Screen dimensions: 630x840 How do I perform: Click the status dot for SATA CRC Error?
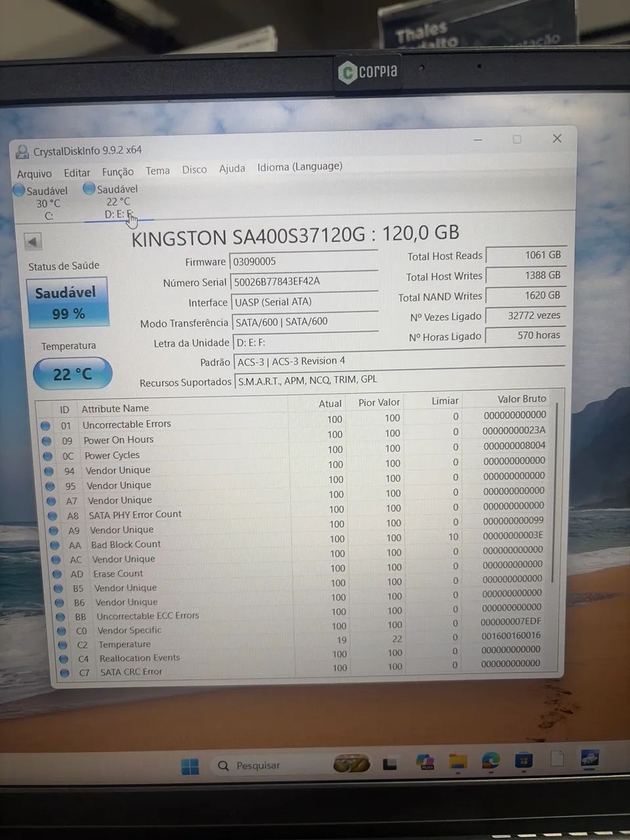tap(64, 673)
